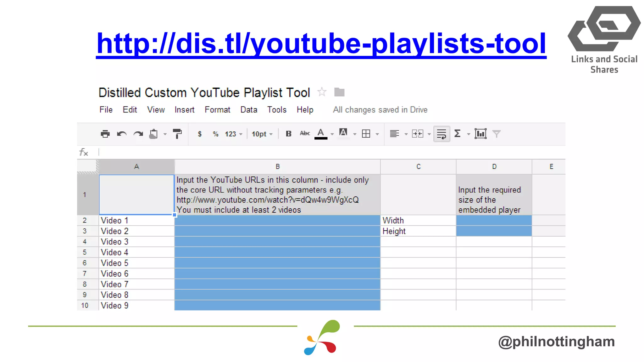Viewport: 644px width, 362px height.
Task: Expand the functions dropdown arrow
Action: click(x=469, y=134)
